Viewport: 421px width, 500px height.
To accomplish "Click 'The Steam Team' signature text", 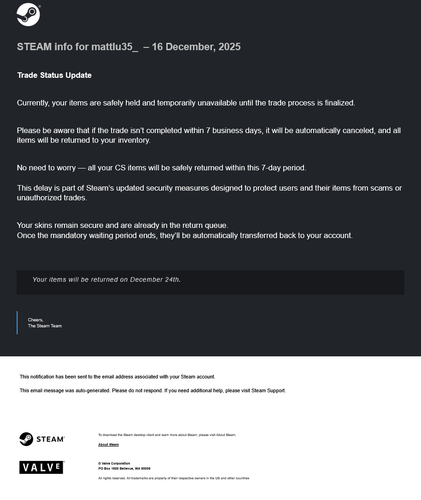I will tap(45, 326).
